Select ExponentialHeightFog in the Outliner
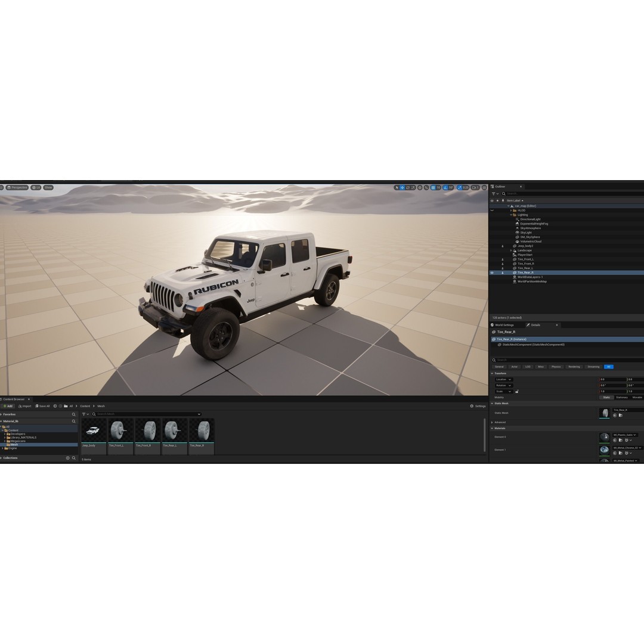The height and width of the screenshot is (644, 644). pos(534,224)
